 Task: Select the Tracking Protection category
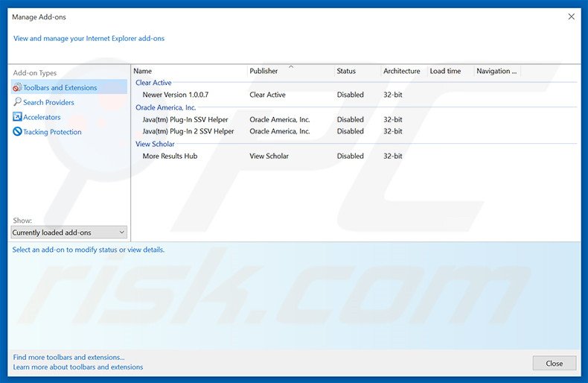(52, 132)
